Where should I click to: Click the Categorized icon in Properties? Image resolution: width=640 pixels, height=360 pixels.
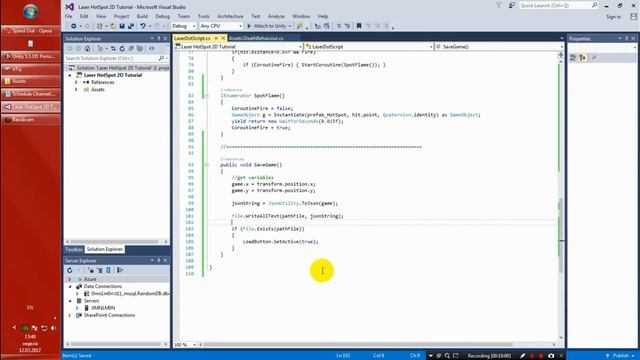573,58
